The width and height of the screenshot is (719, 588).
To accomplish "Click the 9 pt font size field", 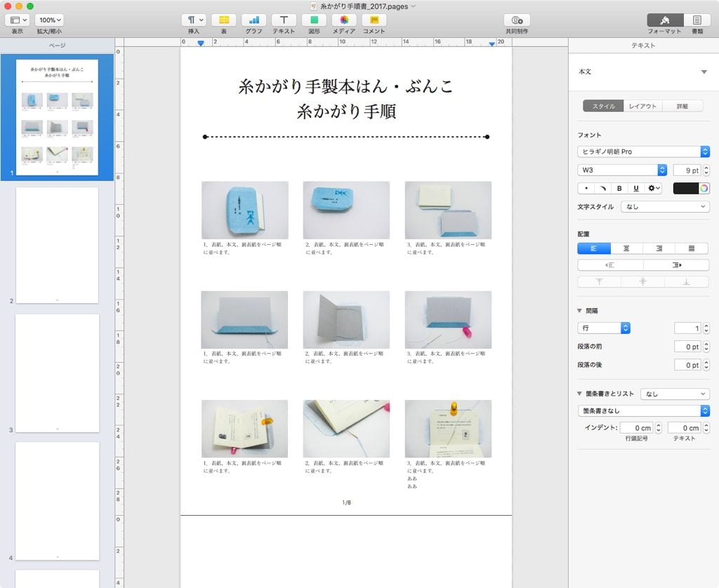I will [687, 171].
